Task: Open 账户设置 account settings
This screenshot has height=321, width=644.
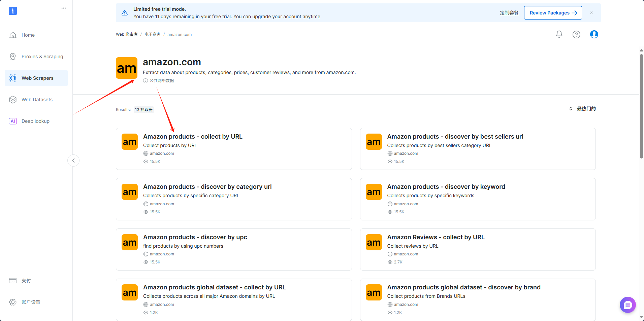Action: point(36,302)
